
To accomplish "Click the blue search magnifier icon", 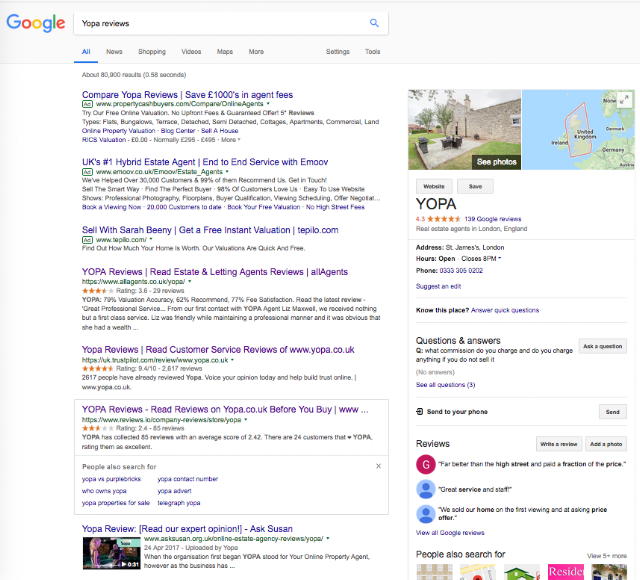I will pos(374,23).
